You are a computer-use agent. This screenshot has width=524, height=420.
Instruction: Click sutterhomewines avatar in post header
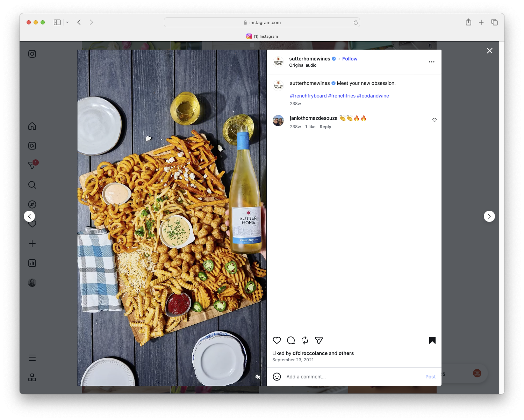tap(278, 62)
